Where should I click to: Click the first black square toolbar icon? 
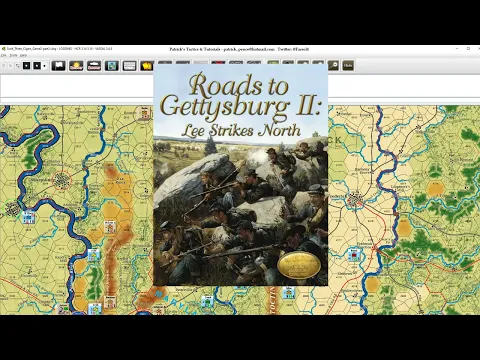coord(27,66)
